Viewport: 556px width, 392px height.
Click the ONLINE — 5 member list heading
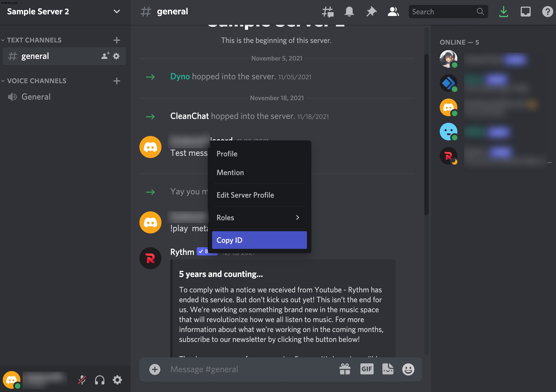click(x=459, y=42)
